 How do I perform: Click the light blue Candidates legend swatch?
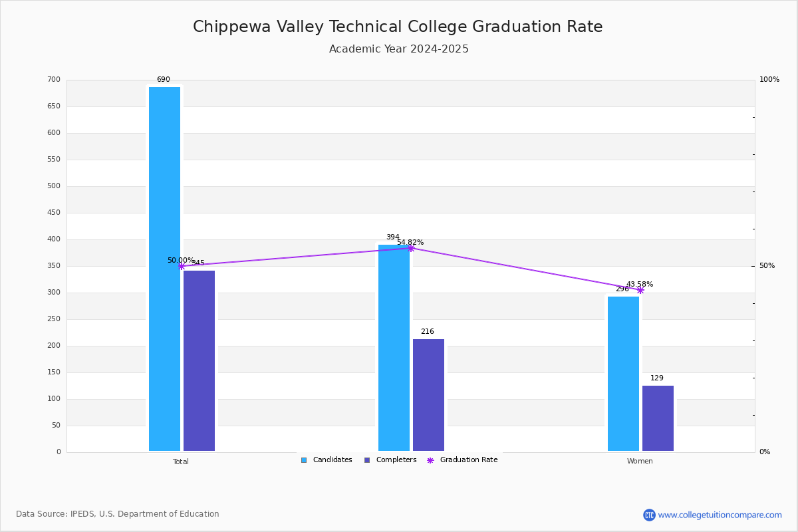click(x=304, y=460)
